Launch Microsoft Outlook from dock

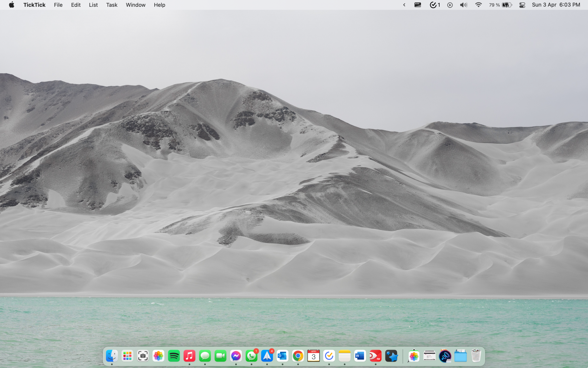point(283,356)
